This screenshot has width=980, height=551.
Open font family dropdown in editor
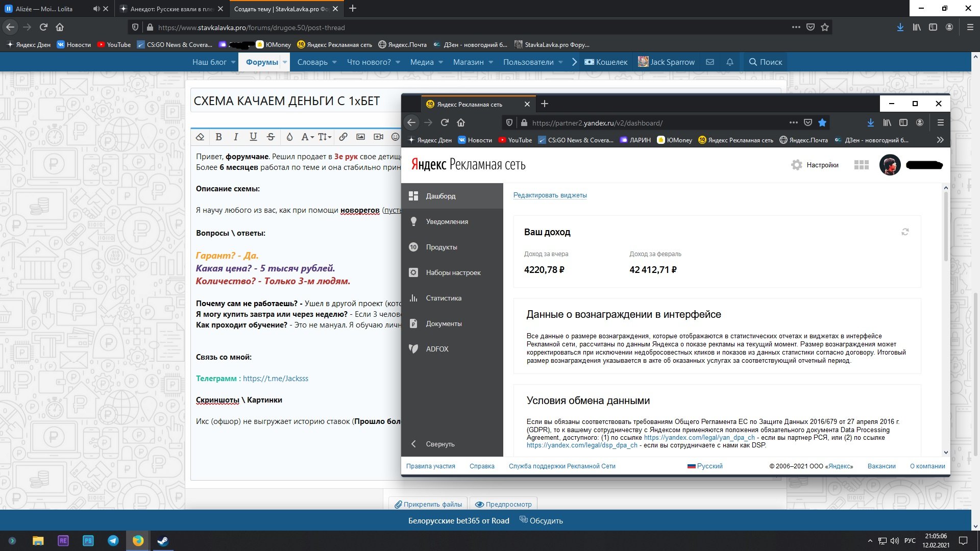307,137
